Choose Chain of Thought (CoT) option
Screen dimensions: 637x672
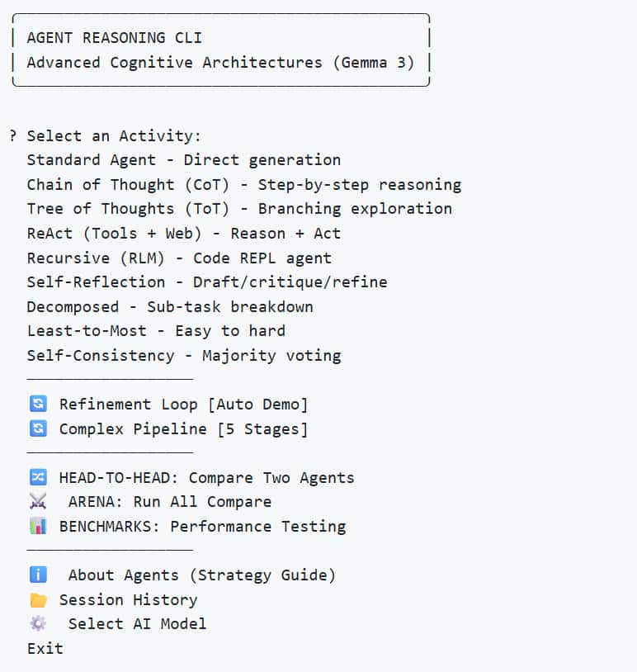(243, 185)
